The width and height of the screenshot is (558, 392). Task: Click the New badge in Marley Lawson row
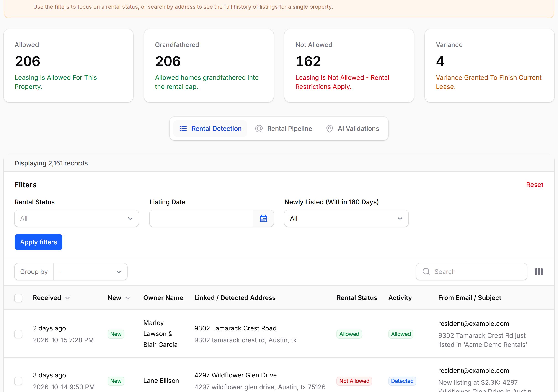click(x=116, y=334)
